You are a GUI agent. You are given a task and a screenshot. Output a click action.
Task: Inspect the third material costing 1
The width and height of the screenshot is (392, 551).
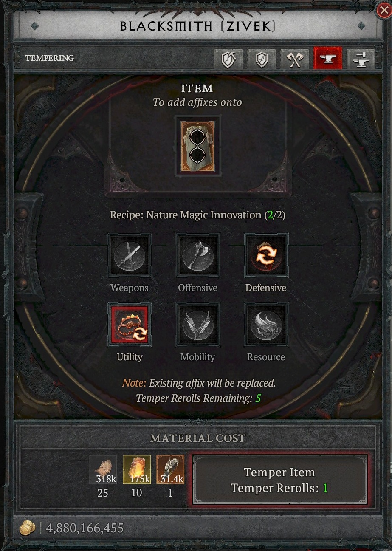click(x=170, y=469)
